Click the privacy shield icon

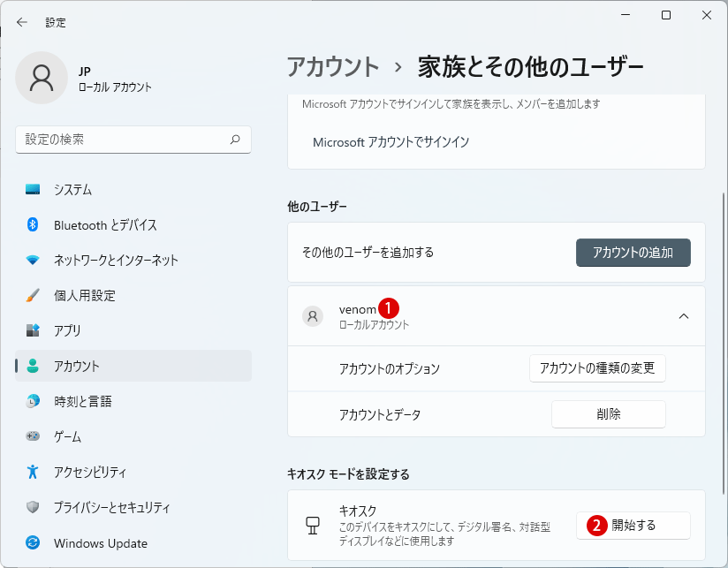click(33, 507)
